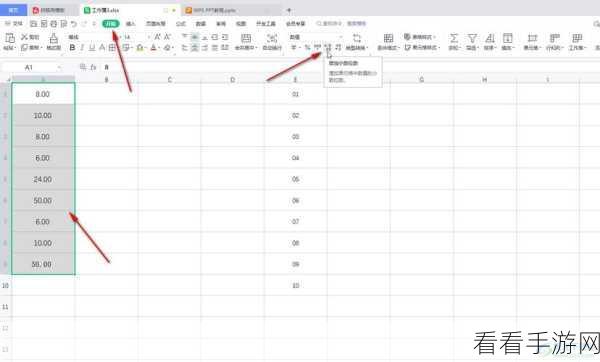Click the cell borders icon

[112, 47]
